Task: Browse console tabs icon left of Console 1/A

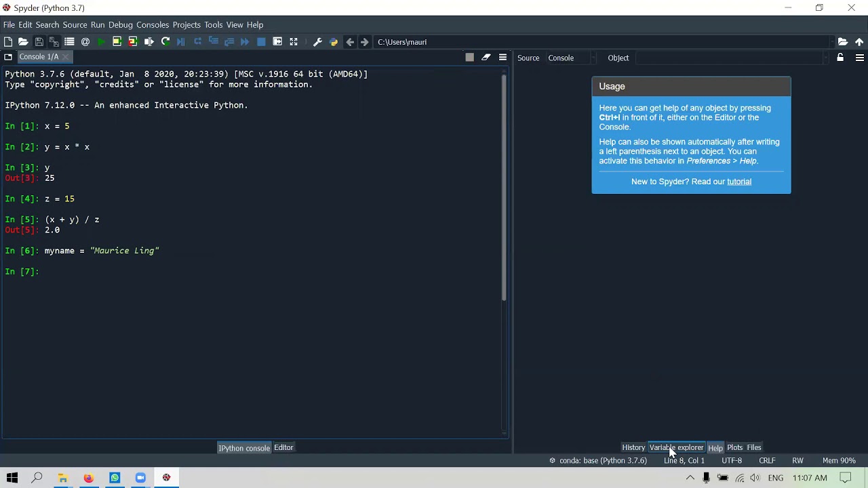Action: [8, 57]
